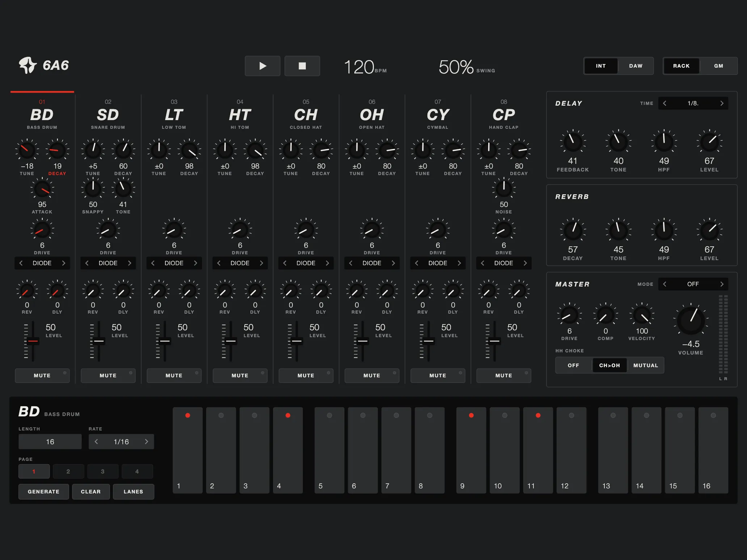Toggle sequencer step 16
747x560 pixels.
pyautogui.click(x=713, y=450)
